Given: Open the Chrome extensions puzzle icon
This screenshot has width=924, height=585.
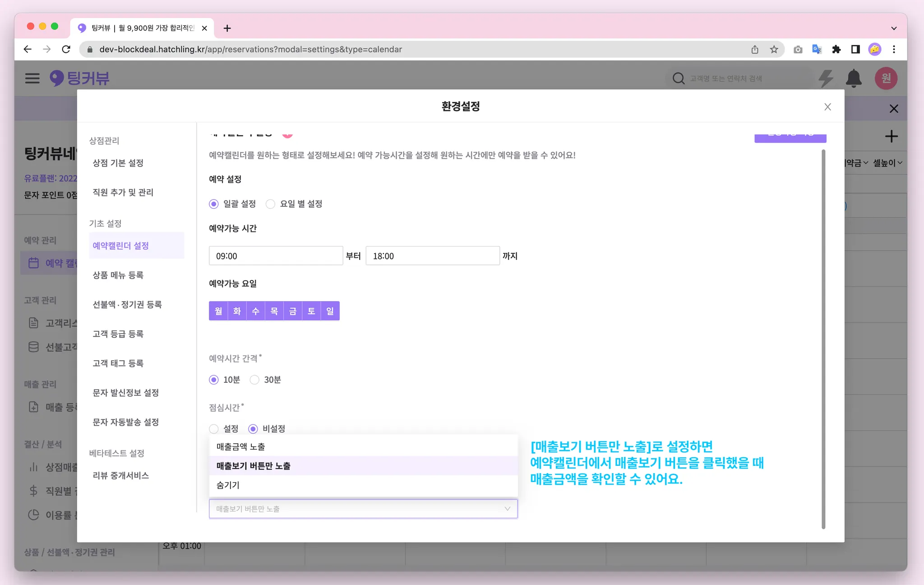Looking at the screenshot, I should (x=836, y=50).
